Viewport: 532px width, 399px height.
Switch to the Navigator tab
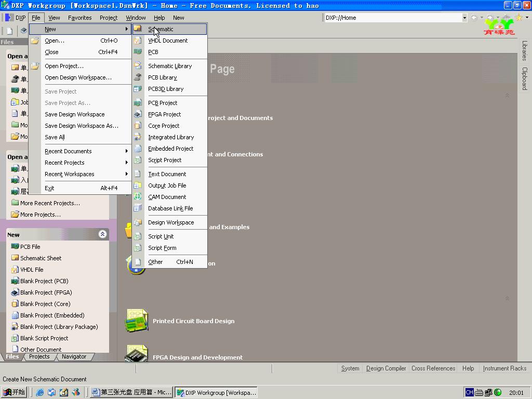(x=74, y=356)
